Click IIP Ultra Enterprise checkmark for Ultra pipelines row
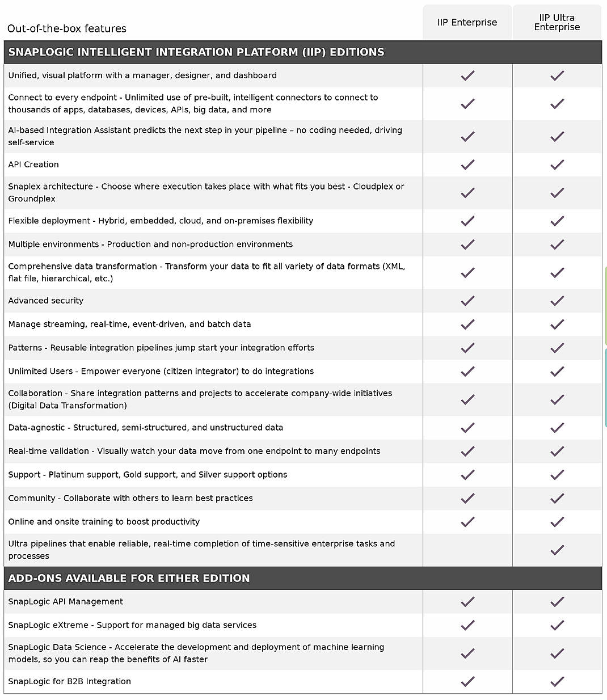 [x=557, y=550]
